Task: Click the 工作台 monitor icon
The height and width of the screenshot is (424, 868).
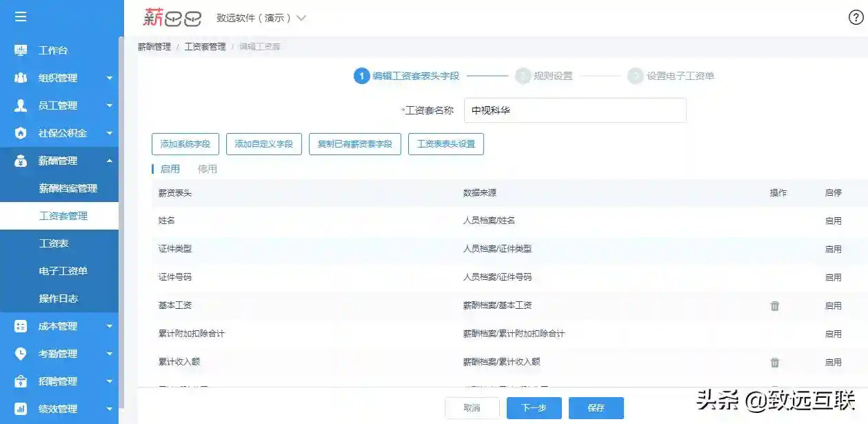Action: pos(21,50)
